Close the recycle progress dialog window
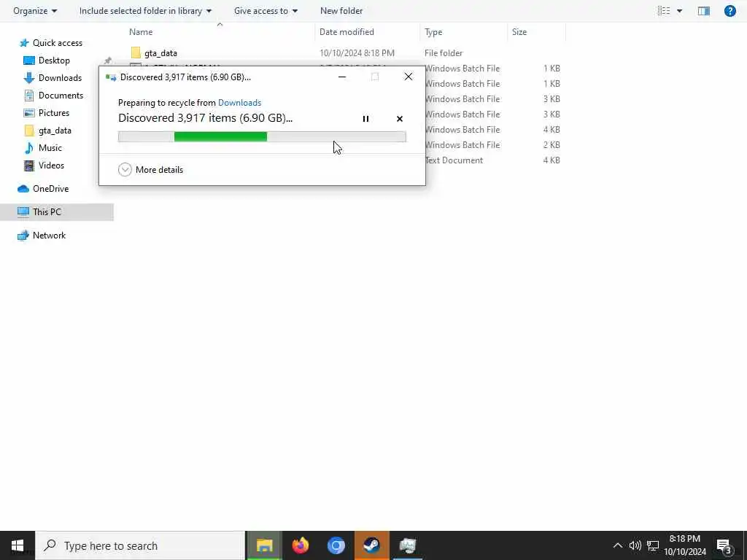 [x=409, y=77]
